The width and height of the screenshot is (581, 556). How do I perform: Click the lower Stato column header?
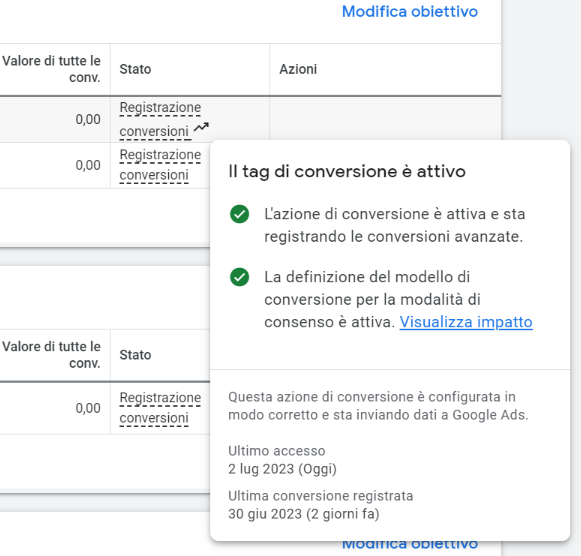pos(135,355)
